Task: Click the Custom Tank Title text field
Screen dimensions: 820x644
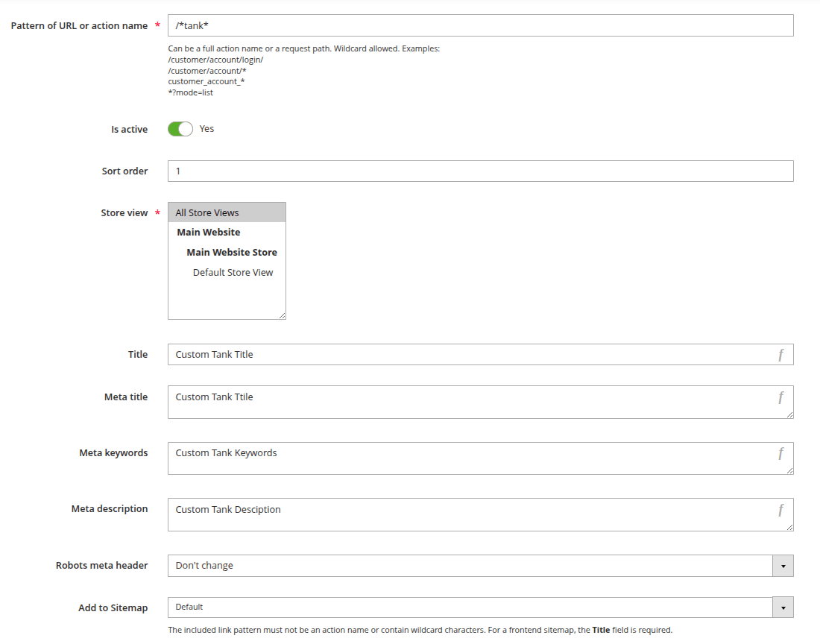Action: click(x=447, y=354)
